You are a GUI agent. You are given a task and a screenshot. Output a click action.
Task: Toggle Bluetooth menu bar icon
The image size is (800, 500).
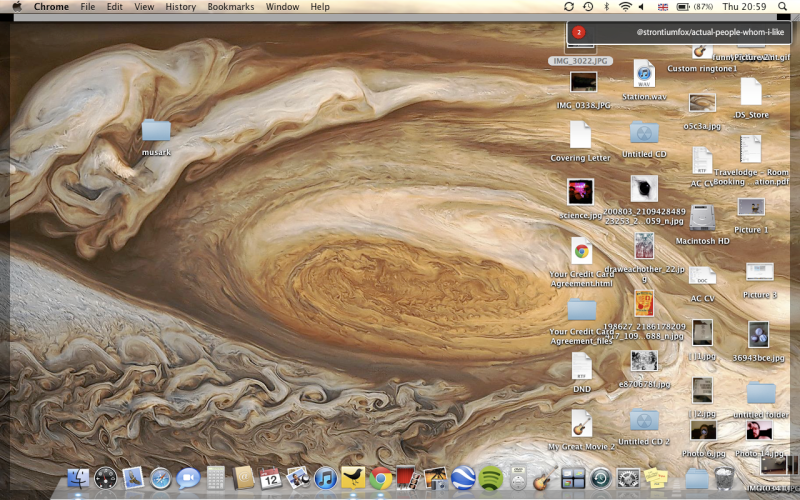point(606,7)
